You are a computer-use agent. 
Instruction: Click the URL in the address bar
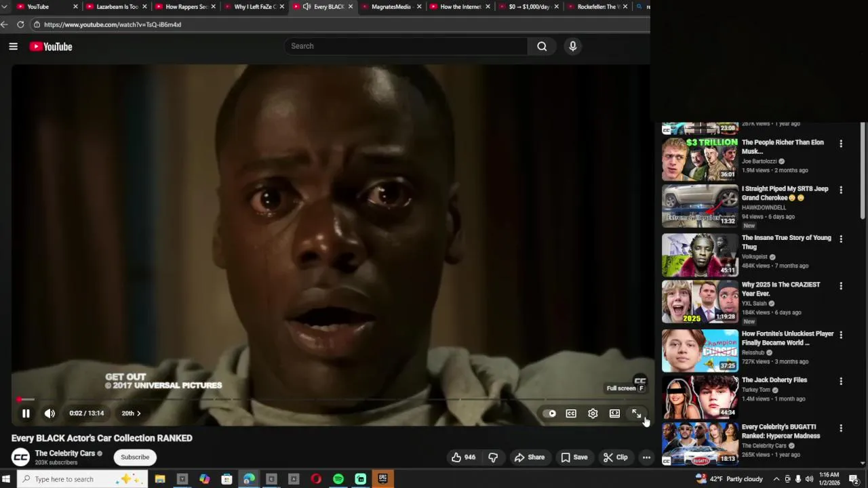[113, 24]
